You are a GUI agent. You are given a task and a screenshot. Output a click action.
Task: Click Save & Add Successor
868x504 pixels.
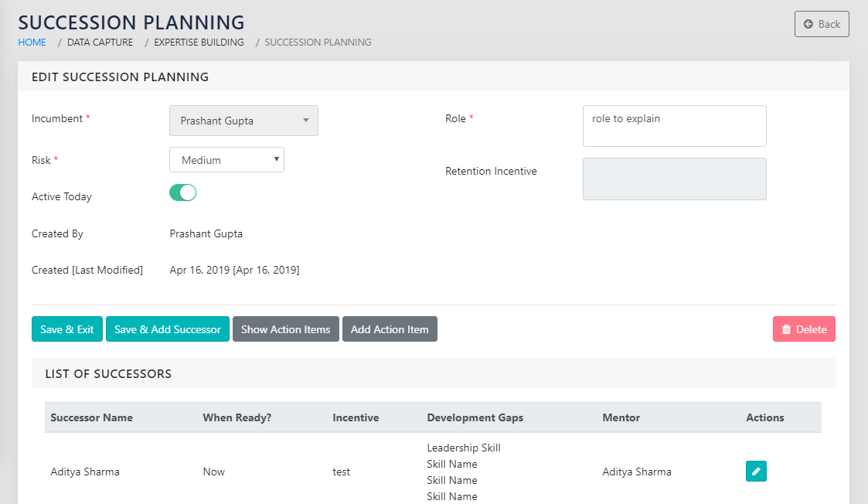click(168, 329)
